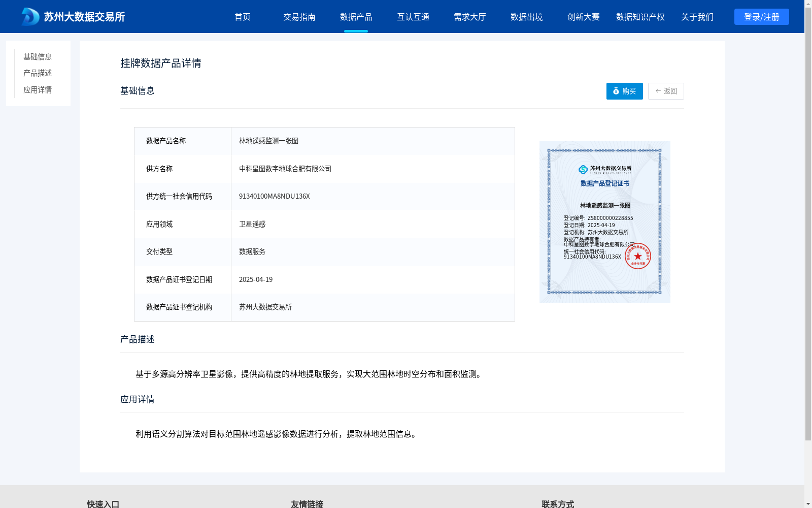Select the 卫星遥感 application field value
Image resolution: width=812 pixels, height=508 pixels.
pos(373,224)
